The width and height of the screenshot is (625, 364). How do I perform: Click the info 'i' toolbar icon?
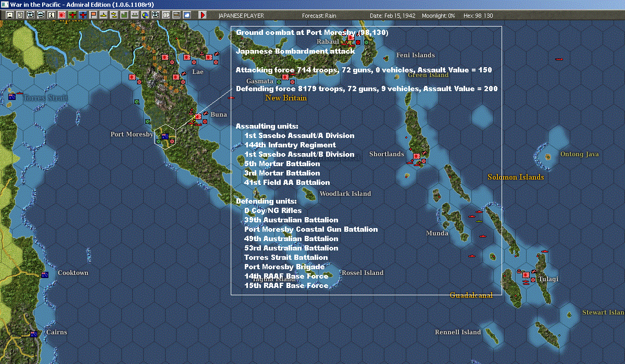[x=51, y=15]
